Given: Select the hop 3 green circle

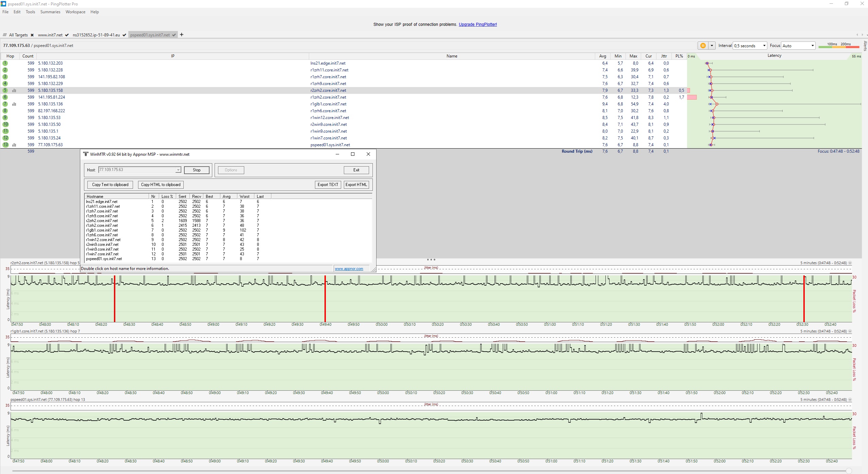Looking at the screenshot, I should tap(5, 77).
